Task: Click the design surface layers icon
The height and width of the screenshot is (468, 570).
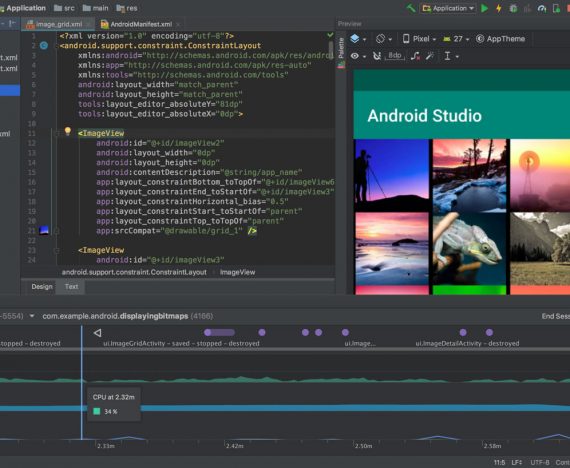Action: 355,39
